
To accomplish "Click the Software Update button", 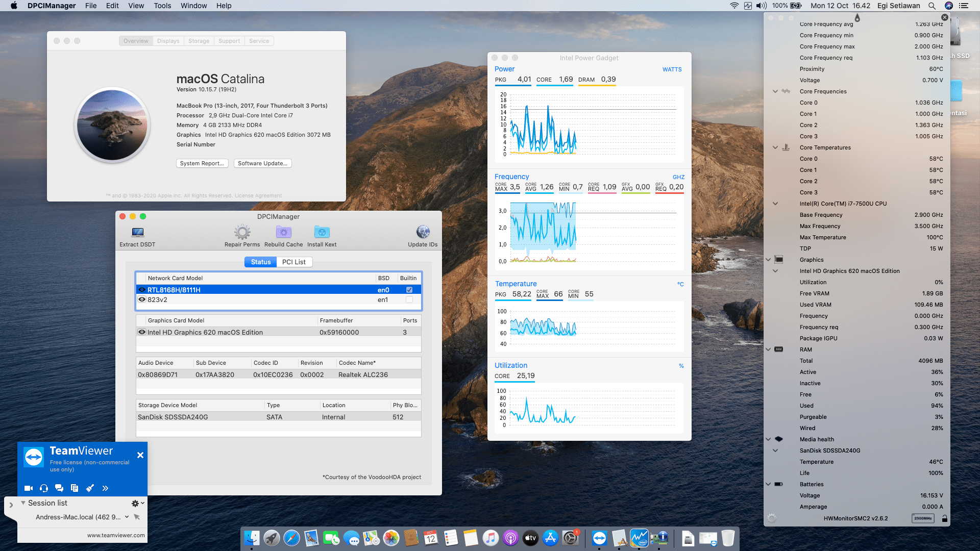I will (x=262, y=163).
